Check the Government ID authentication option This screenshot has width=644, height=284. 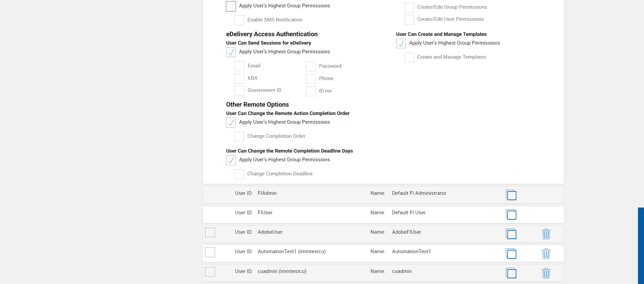(x=239, y=91)
